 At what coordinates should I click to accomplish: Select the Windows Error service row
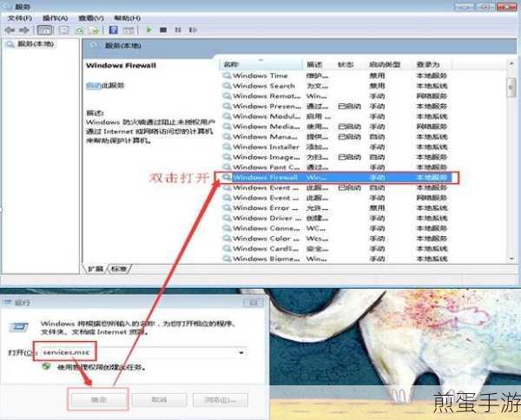[x=335, y=208]
